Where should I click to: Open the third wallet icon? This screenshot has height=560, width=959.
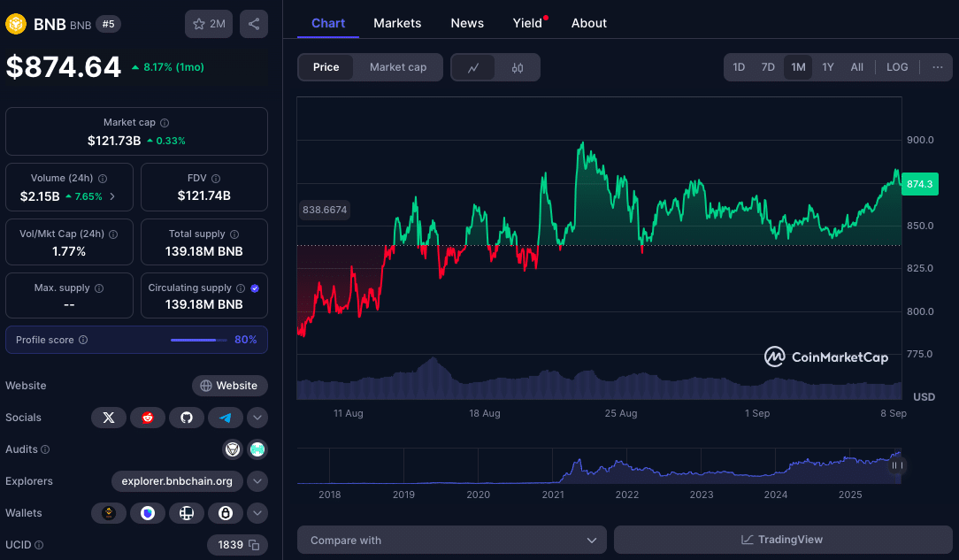tap(187, 513)
